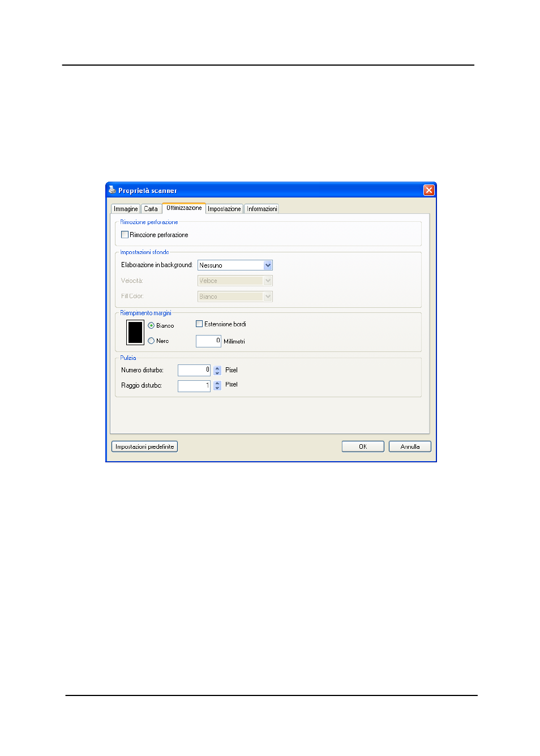Increase the Raggio disturbo value

click(x=217, y=383)
